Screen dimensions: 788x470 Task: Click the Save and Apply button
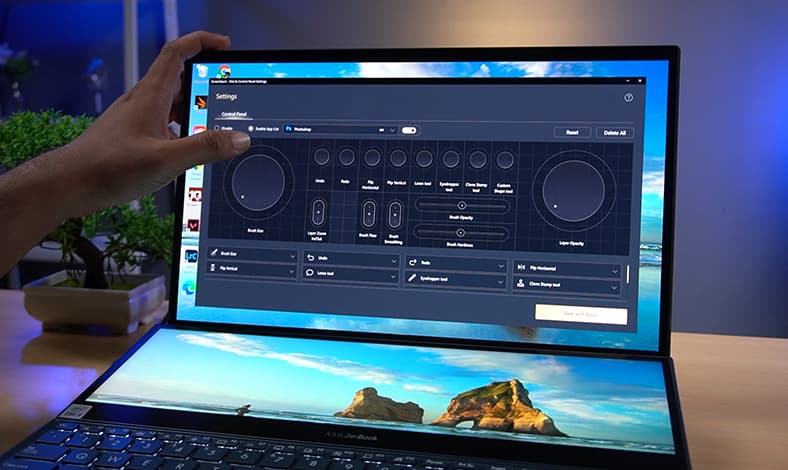click(x=581, y=314)
